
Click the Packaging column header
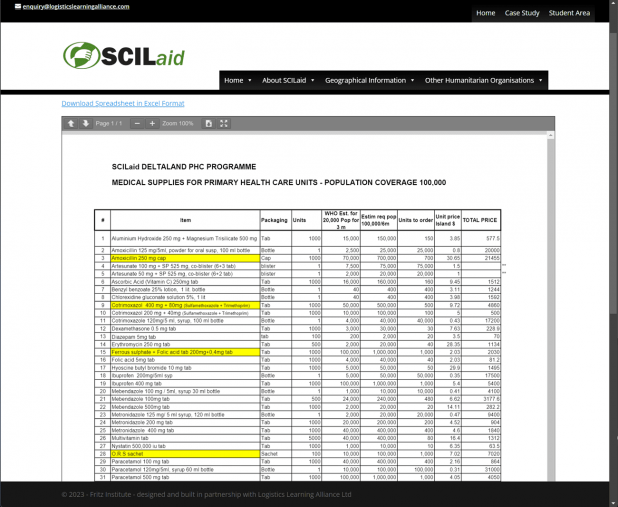[274, 220]
